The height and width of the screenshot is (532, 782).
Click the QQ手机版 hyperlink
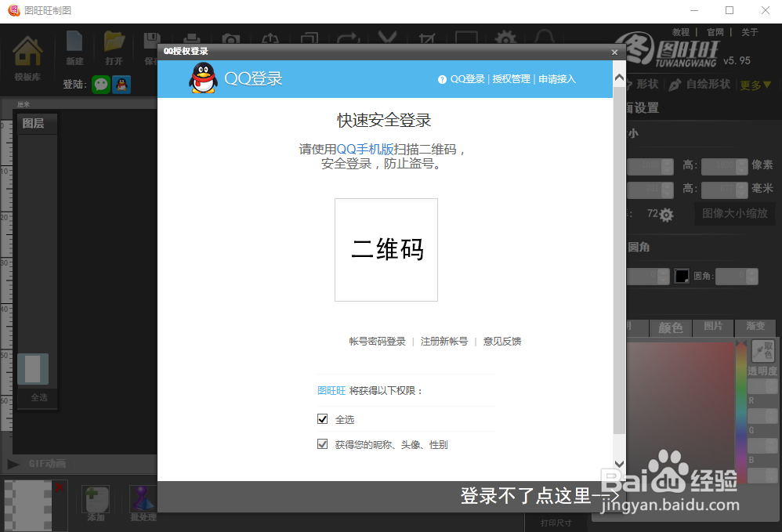(x=365, y=149)
